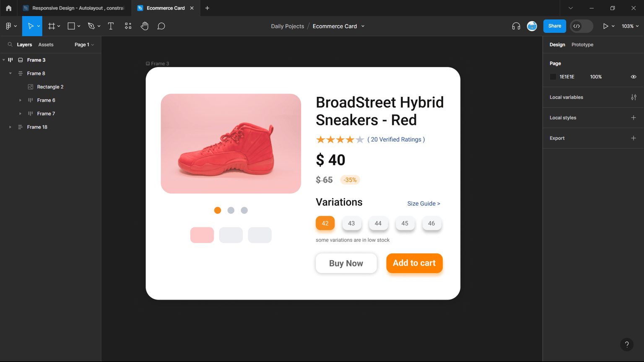The image size is (644, 362).
Task: Present prototype with play button
Action: click(605, 26)
